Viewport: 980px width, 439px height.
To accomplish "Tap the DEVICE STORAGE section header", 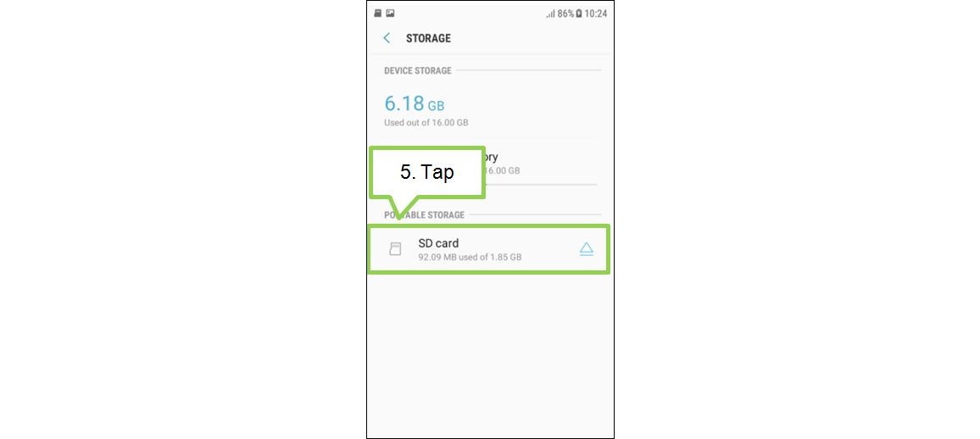I will (x=417, y=70).
